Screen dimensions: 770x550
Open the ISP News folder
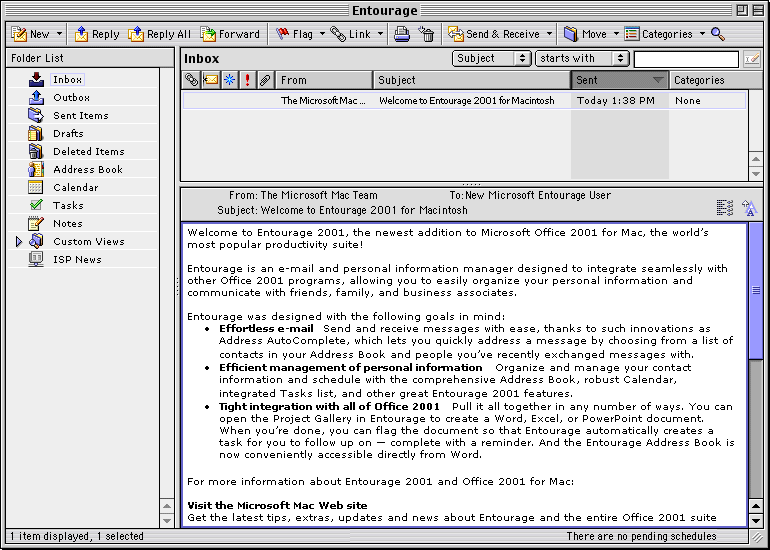[77, 259]
